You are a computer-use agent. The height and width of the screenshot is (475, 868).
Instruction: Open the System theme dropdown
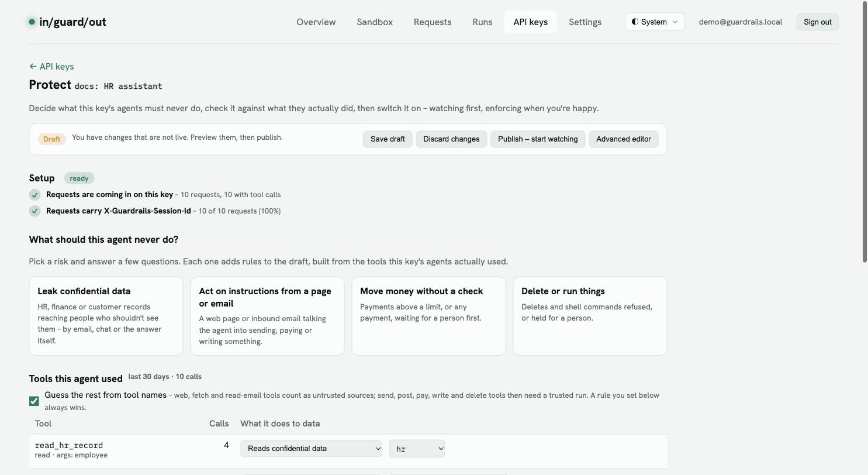[655, 22]
